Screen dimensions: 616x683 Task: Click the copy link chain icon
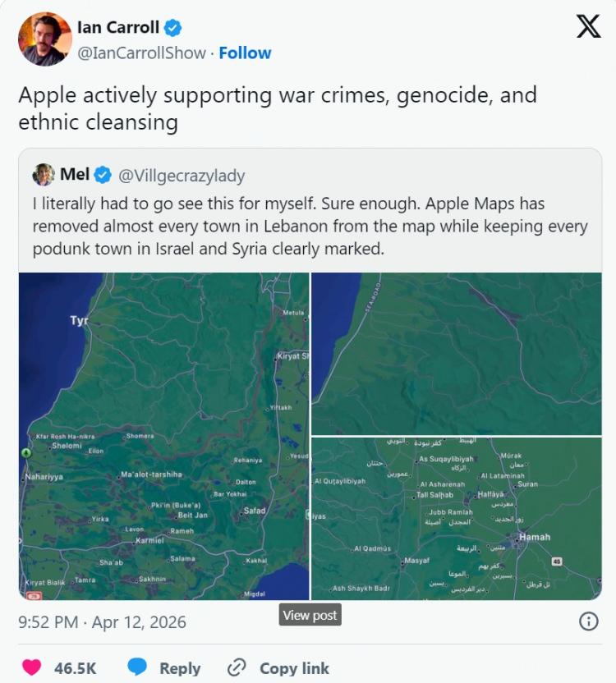[237, 667]
